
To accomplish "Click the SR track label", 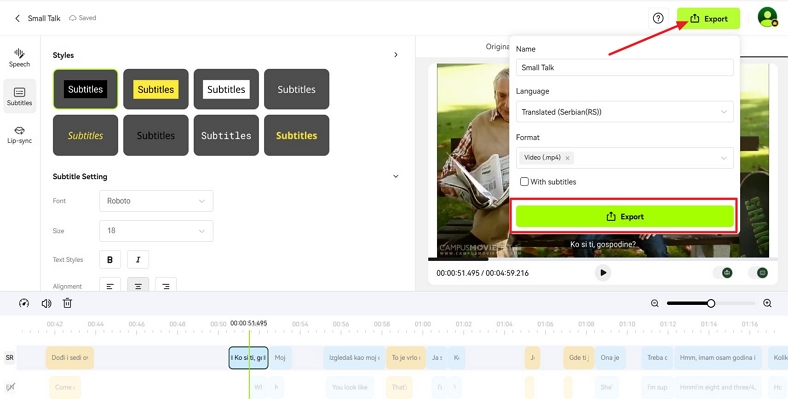I will (10, 358).
